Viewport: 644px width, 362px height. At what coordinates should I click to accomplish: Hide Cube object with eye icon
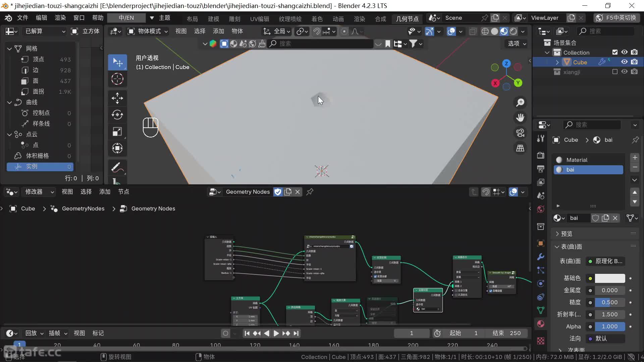click(624, 62)
